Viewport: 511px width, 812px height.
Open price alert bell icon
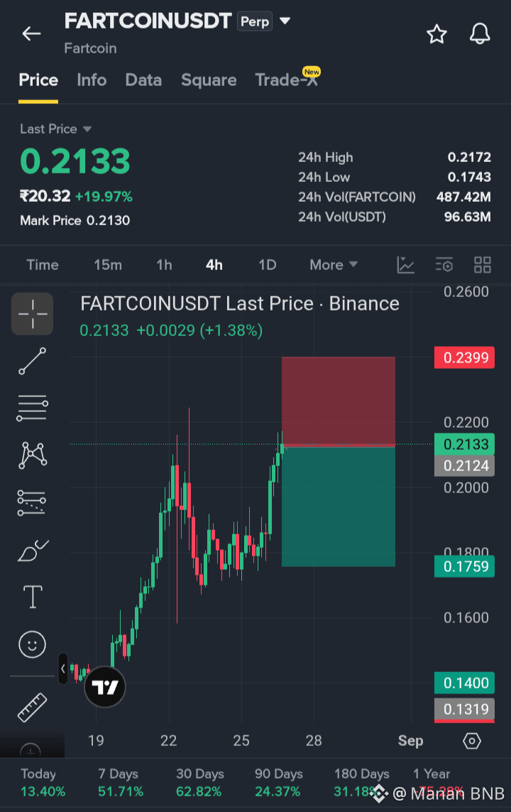(x=480, y=34)
